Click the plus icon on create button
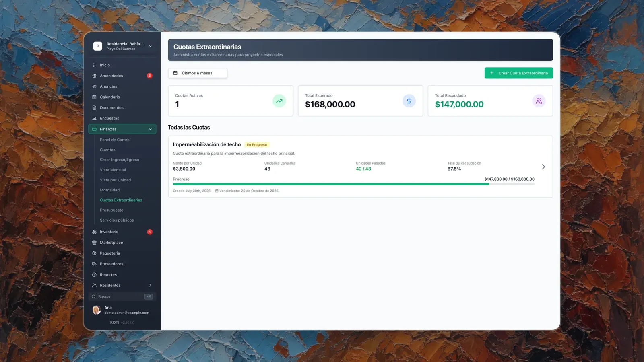 click(x=492, y=73)
